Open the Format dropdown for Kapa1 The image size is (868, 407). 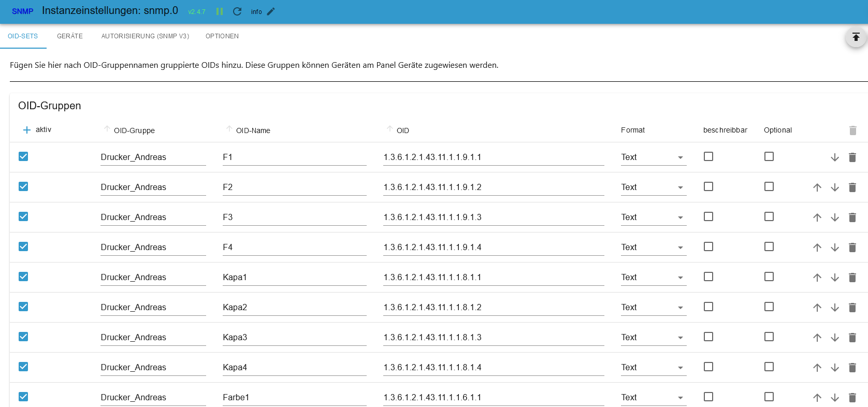(x=654, y=278)
